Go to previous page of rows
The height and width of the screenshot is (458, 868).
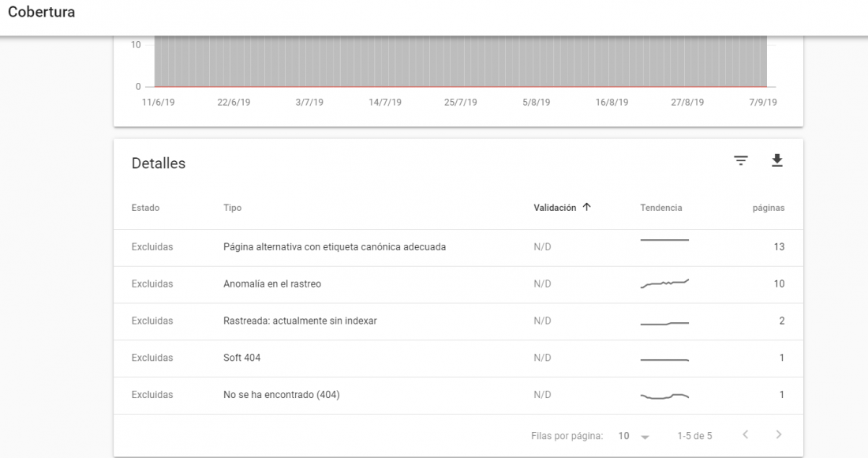[x=746, y=435]
